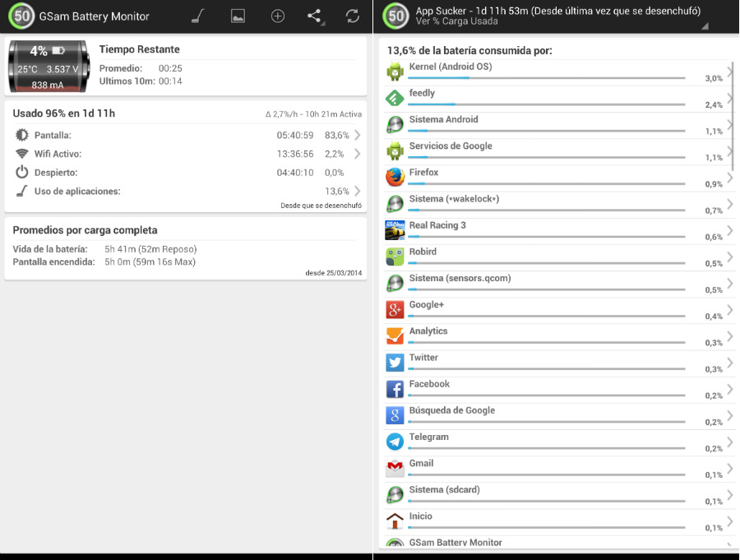740x560 pixels.
Task: Tap the circled plus icon in toolbar
Action: pos(278,16)
